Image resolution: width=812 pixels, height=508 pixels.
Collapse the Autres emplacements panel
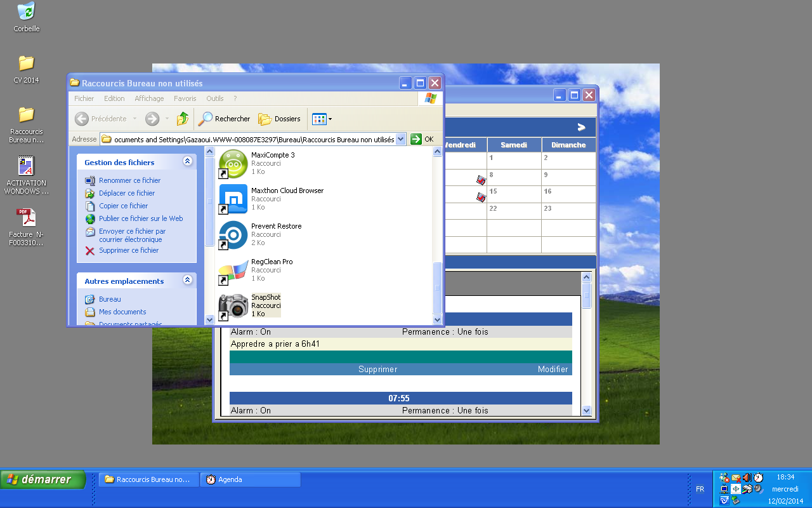click(x=187, y=280)
